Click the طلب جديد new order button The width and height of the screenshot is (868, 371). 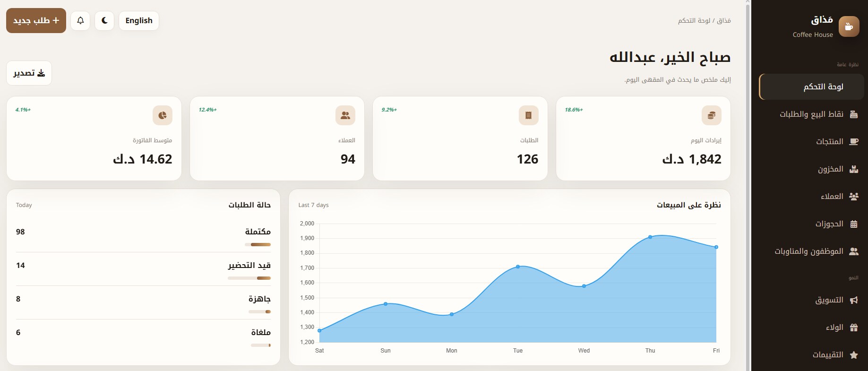pyautogui.click(x=36, y=21)
